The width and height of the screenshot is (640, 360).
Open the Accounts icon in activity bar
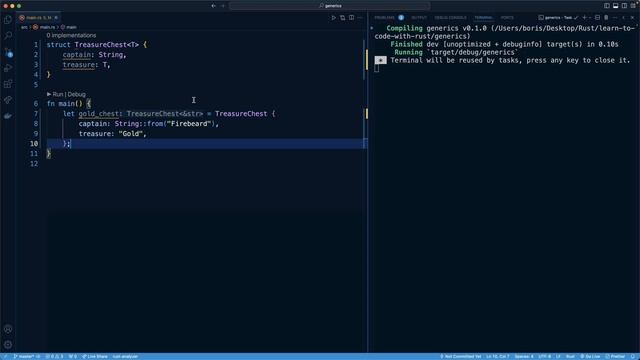tap(8, 329)
